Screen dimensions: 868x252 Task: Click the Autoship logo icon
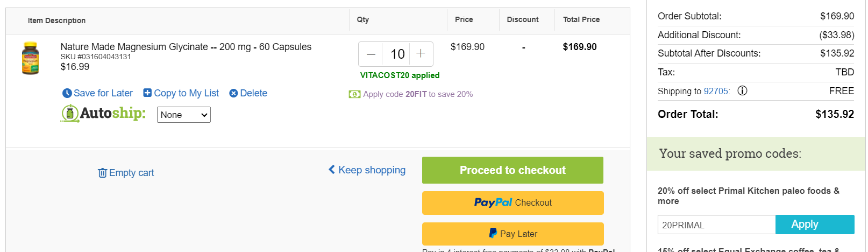(69, 114)
